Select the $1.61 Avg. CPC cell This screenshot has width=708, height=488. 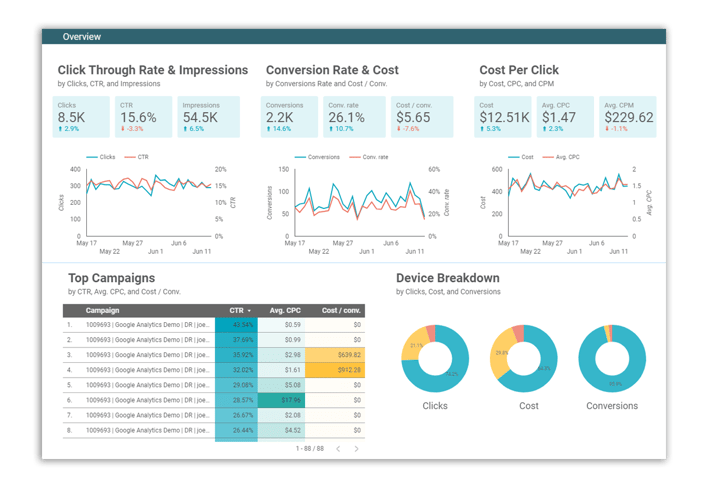pos(281,370)
